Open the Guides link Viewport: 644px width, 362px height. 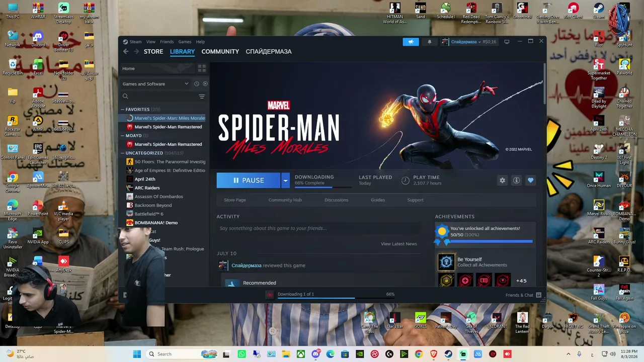[x=378, y=200]
